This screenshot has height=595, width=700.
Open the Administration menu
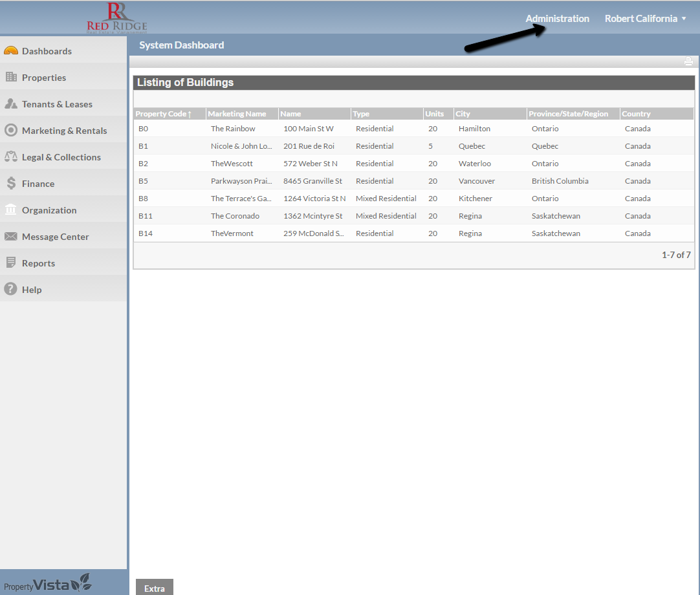557,19
